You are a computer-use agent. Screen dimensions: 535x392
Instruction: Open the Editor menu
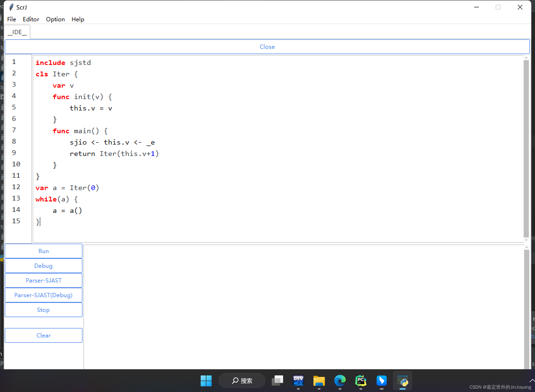click(31, 19)
